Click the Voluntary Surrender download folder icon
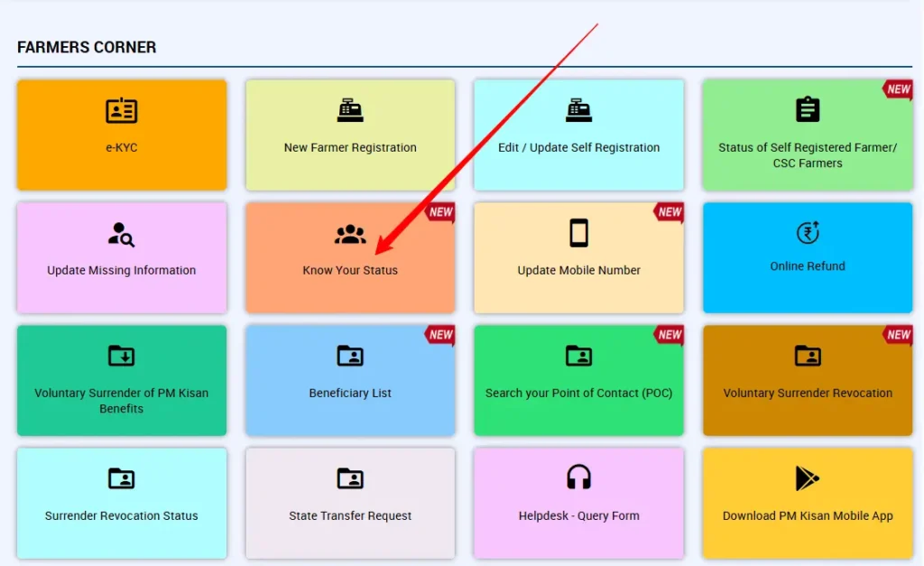Viewport: 924px width, 566px height. click(x=121, y=356)
